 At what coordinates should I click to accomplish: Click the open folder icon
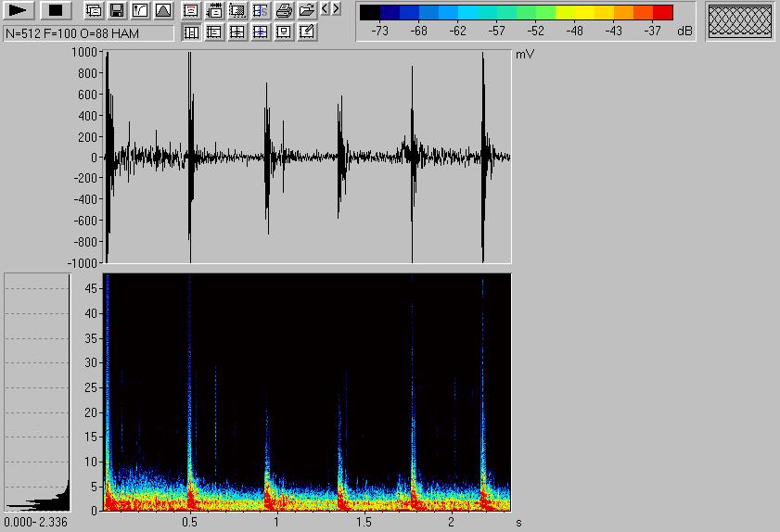[307, 11]
